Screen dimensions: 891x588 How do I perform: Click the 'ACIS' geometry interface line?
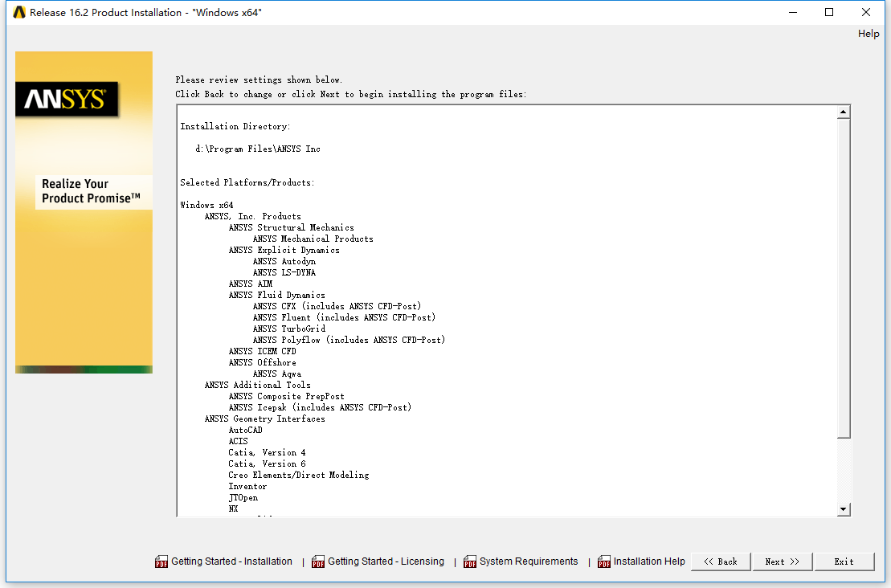(238, 442)
